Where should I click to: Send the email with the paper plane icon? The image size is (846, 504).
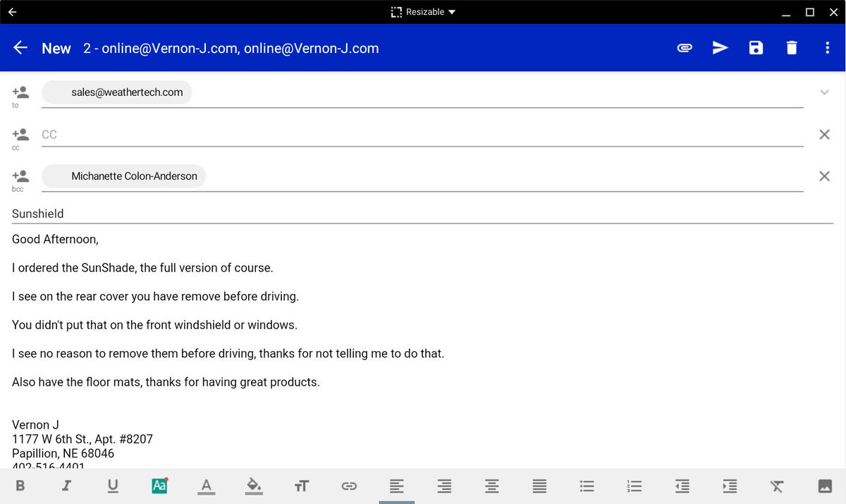point(720,48)
